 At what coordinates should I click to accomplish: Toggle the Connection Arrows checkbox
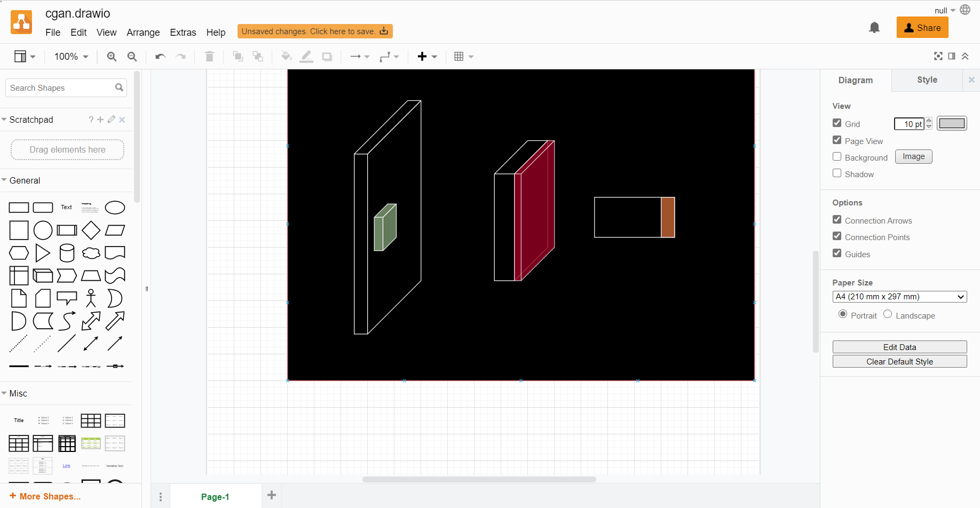[837, 219]
